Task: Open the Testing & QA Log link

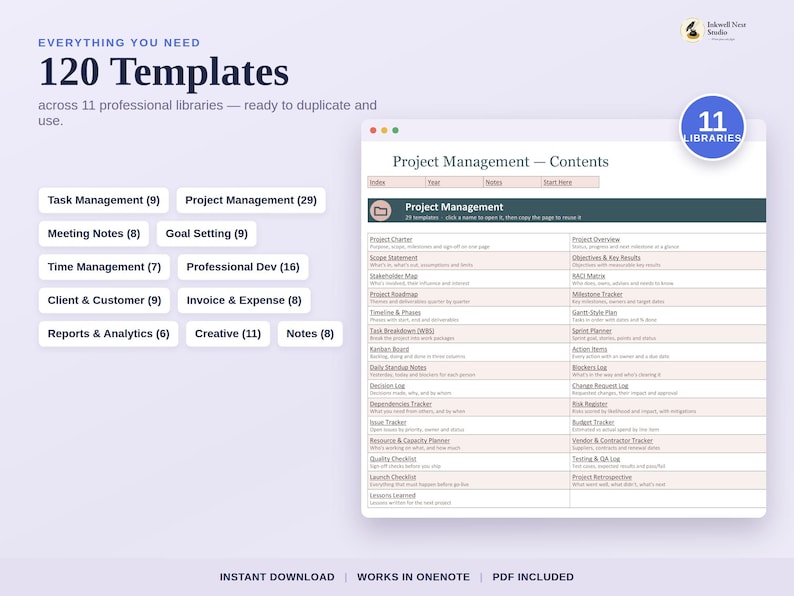Action: (596, 459)
